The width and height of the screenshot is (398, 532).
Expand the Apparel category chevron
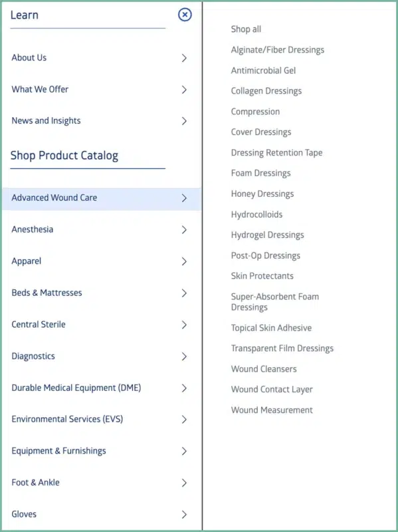coord(183,261)
